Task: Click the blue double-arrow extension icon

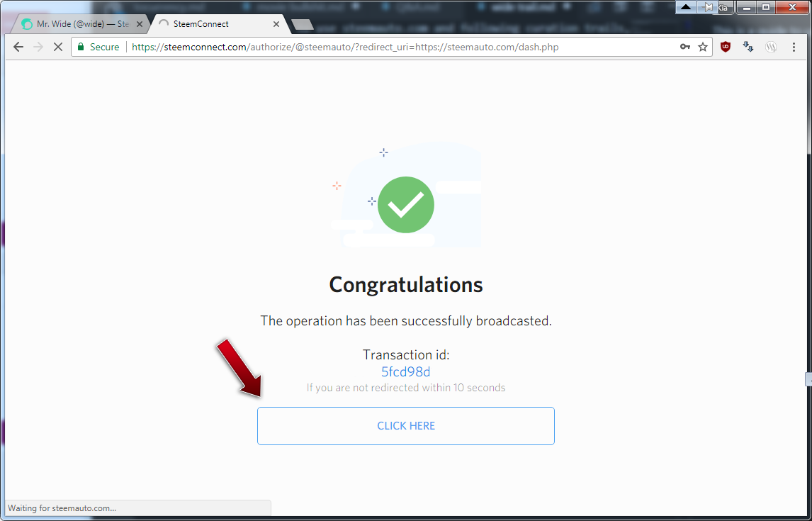Action: pos(748,47)
